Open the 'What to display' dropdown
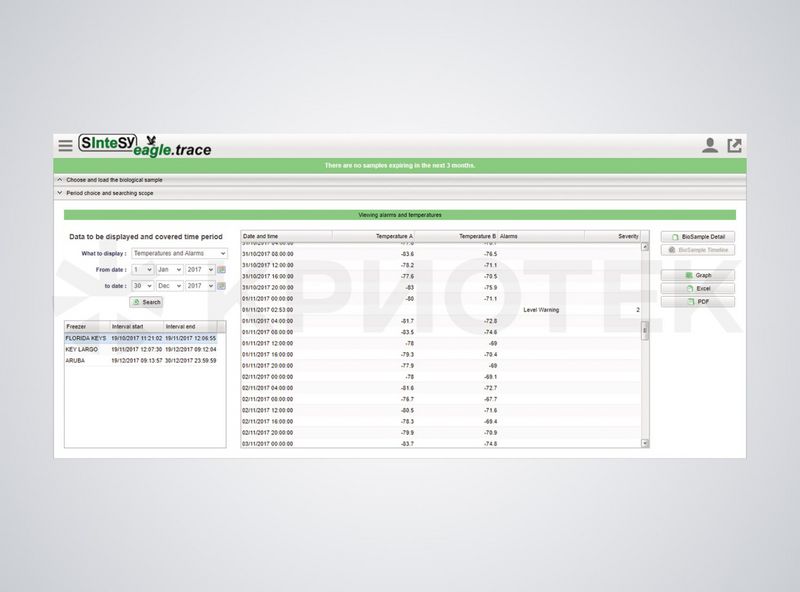 [x=180, y=253]
